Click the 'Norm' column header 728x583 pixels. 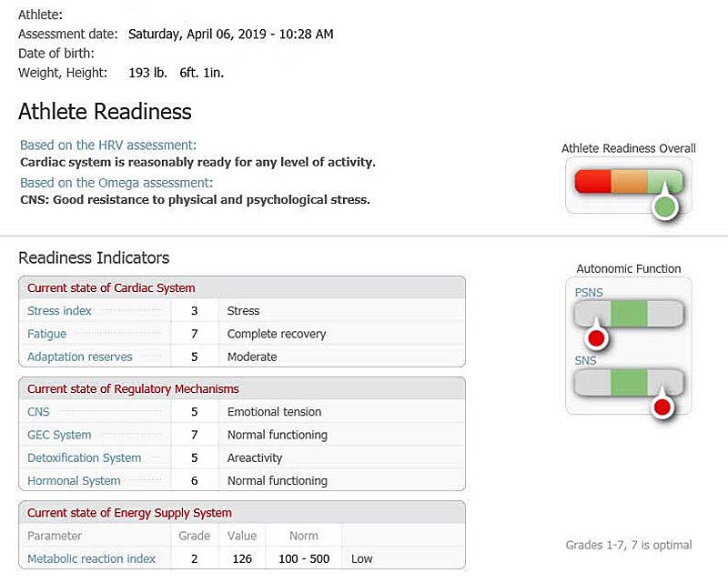304,536
